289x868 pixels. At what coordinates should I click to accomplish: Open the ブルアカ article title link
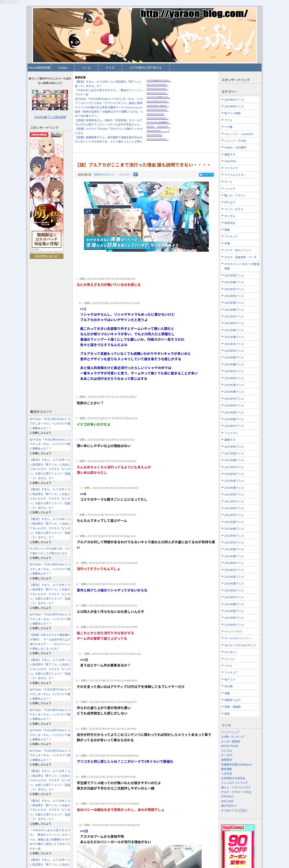143,165
